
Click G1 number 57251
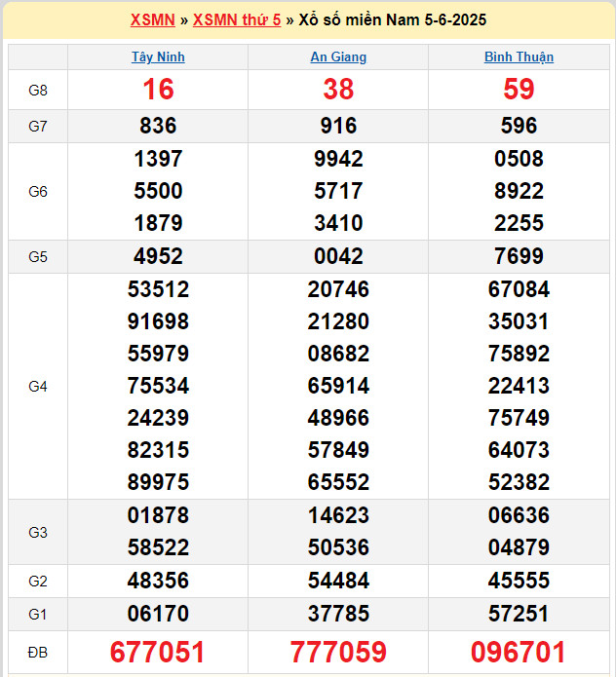[519, 614]
